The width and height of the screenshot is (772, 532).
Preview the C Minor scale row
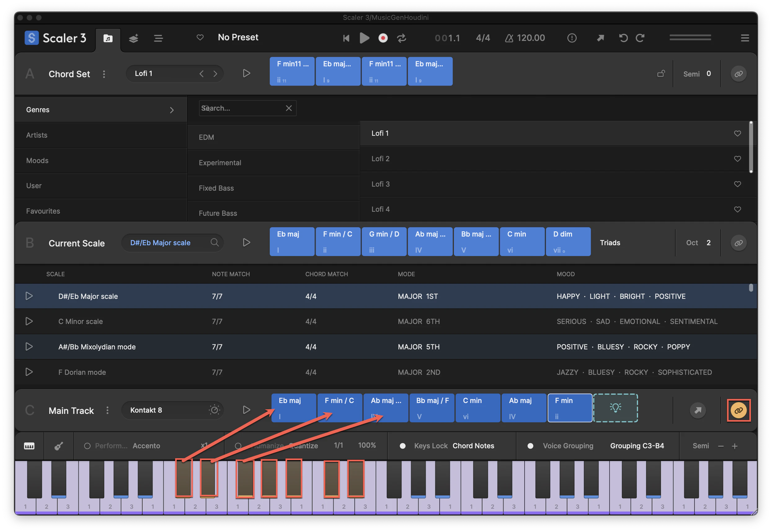(29, 321)
